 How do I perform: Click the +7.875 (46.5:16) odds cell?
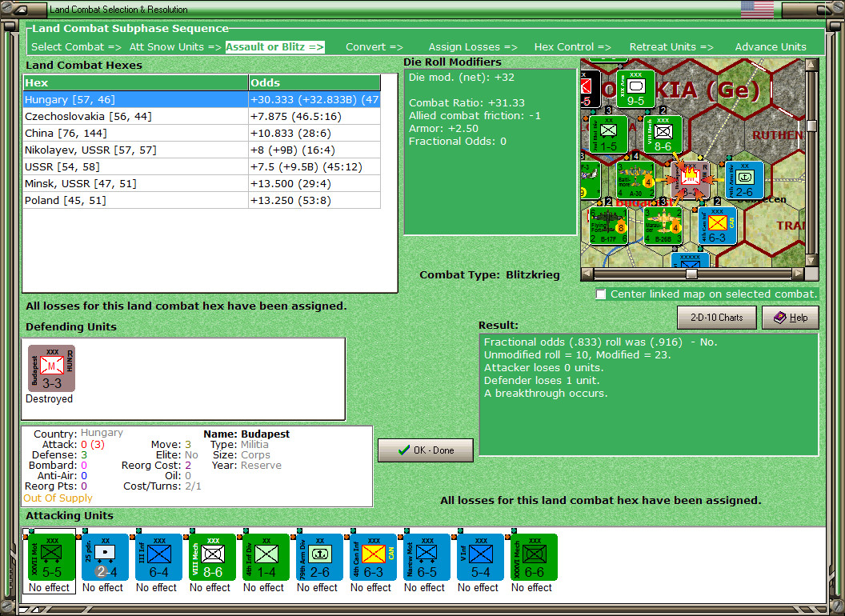(x=314, y=117)
